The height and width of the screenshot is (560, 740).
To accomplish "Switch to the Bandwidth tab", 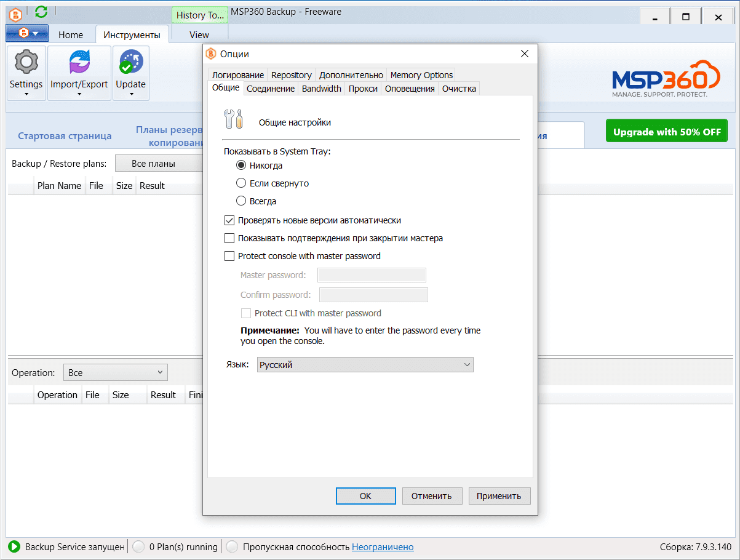I will (322, 89).
